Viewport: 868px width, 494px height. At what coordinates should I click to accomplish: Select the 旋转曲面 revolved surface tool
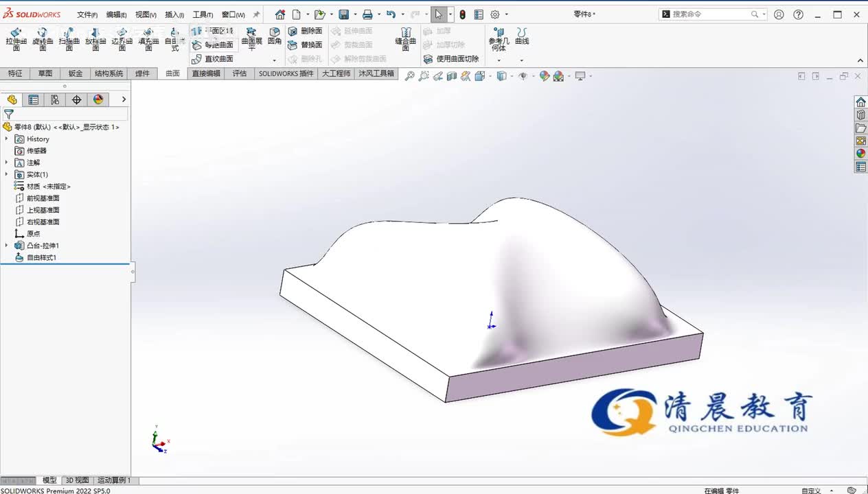(43, 40)
